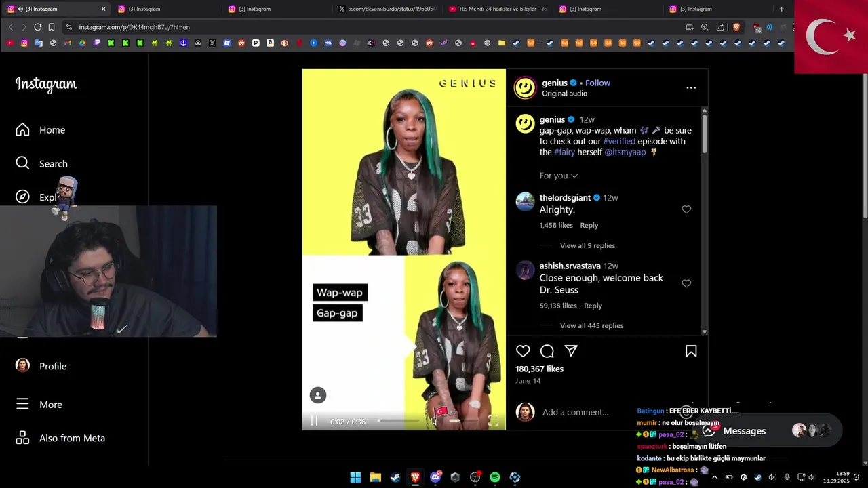Open Discord from the taskbar
868x488 pixels.
pos(435,477)
